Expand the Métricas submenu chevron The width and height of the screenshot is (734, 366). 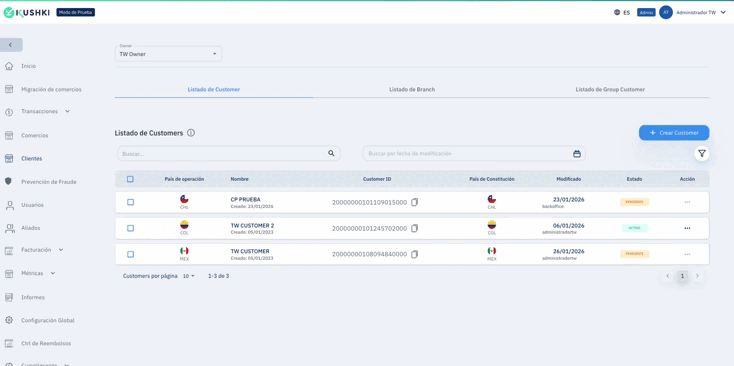click(x=53, y=273)
